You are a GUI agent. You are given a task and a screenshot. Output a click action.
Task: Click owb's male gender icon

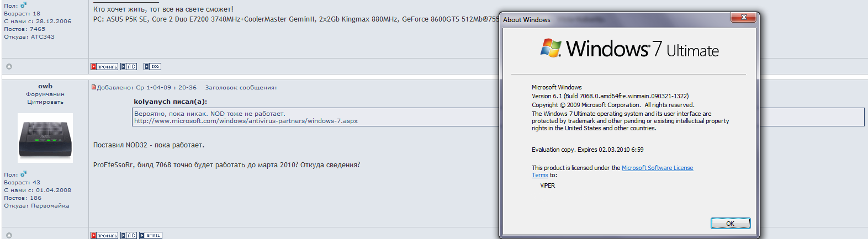(x=24, y=174)
